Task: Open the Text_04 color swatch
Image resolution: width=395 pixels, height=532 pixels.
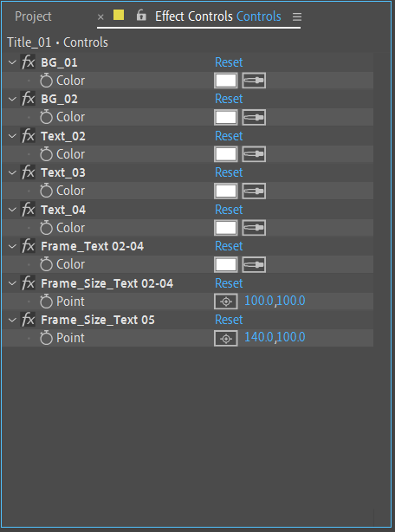Action: (x=226, y=228)
